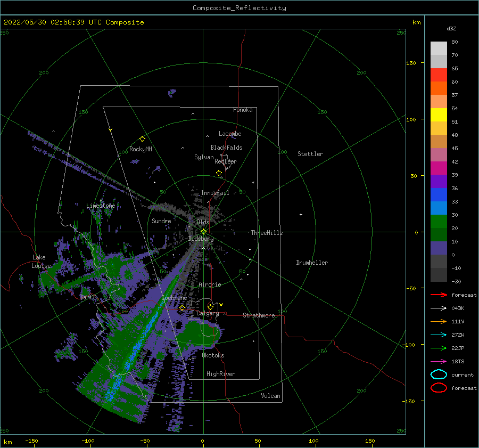
Task: Click the red forecast ellipse in legend
Action: pyautogui.click(x=439, y=388)
